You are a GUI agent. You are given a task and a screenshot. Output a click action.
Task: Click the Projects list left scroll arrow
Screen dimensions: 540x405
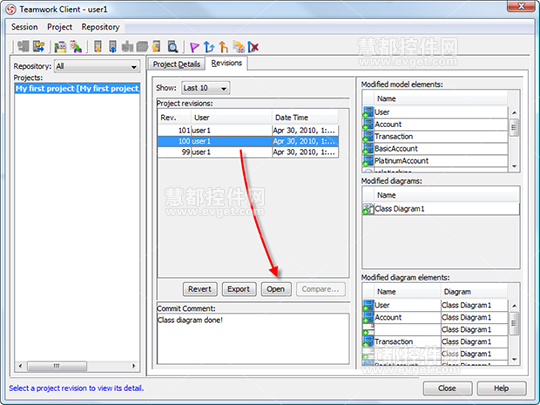pyautogui.click(x=20, y=366)
